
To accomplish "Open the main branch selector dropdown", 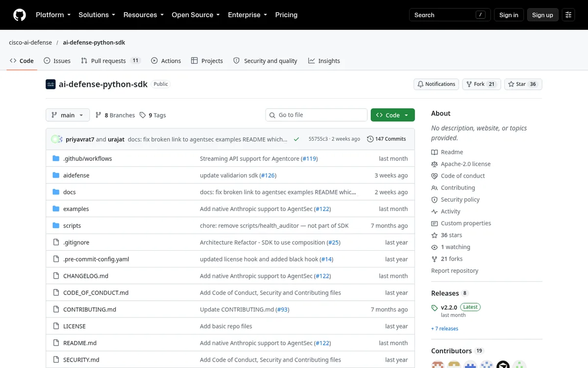I will [68, 115].
